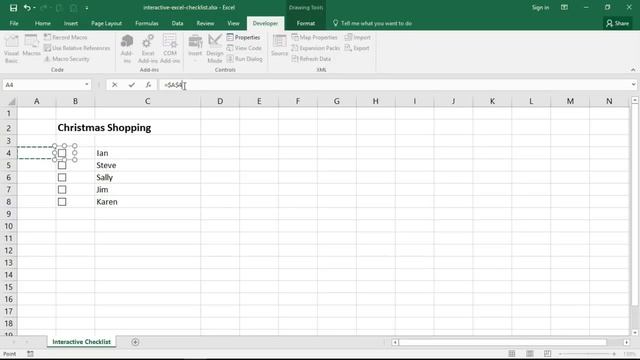Expand the formula bar
The height and width of the screenshot is (360, 640).
(633, 84)
